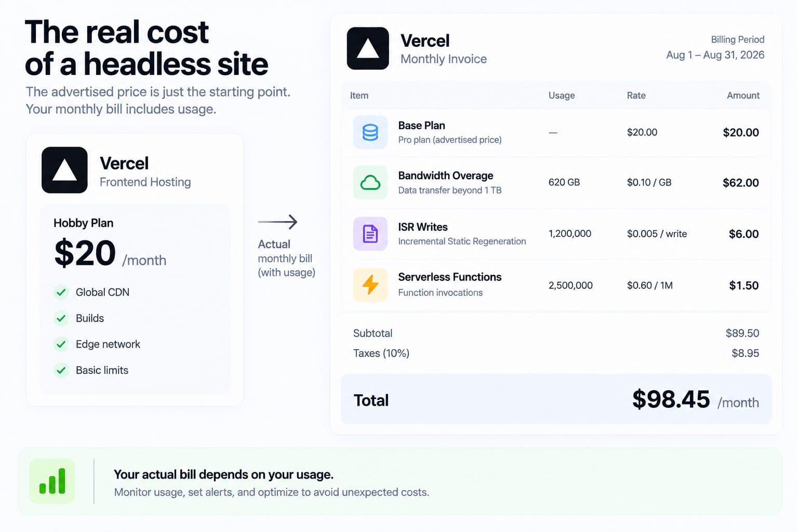This screenshot has height=532, width=798.
Task: Click the Incremental Static Regeneration description
Action: (462, 242)
